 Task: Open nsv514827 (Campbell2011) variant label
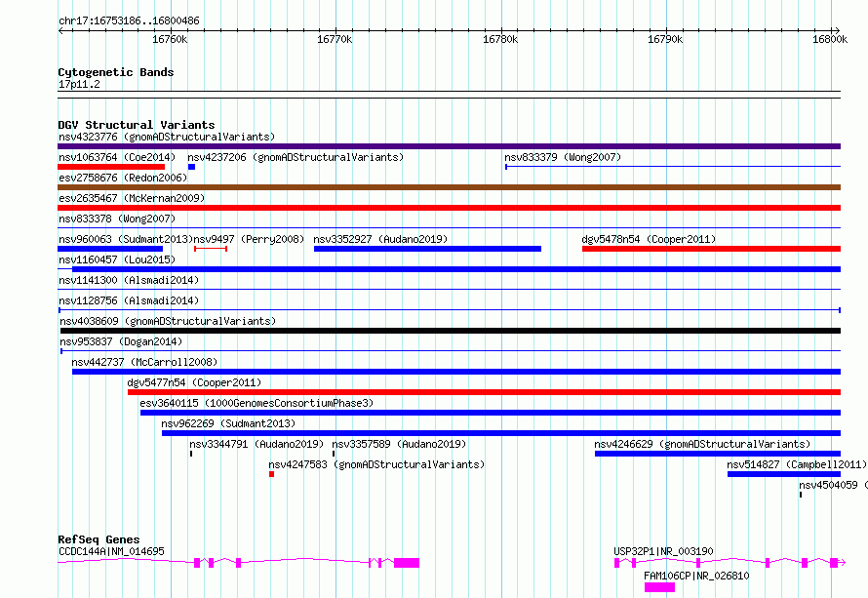pos(797,464)
